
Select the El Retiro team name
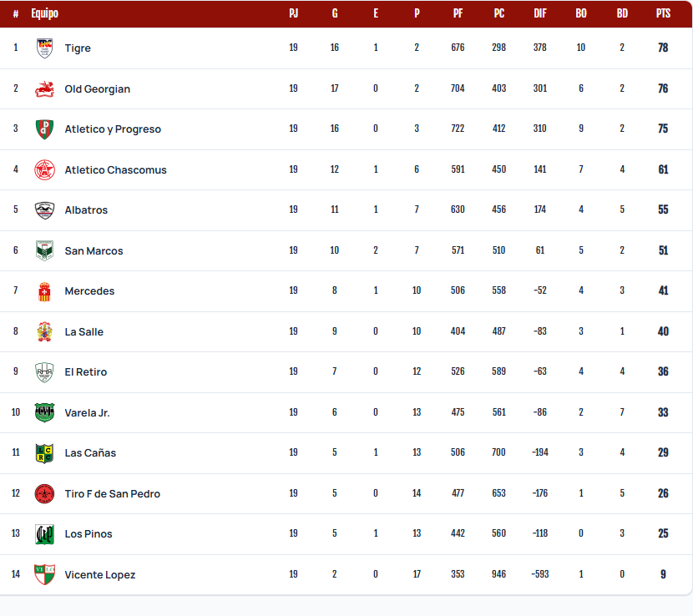pyautogui.click(x=86, y=372)
